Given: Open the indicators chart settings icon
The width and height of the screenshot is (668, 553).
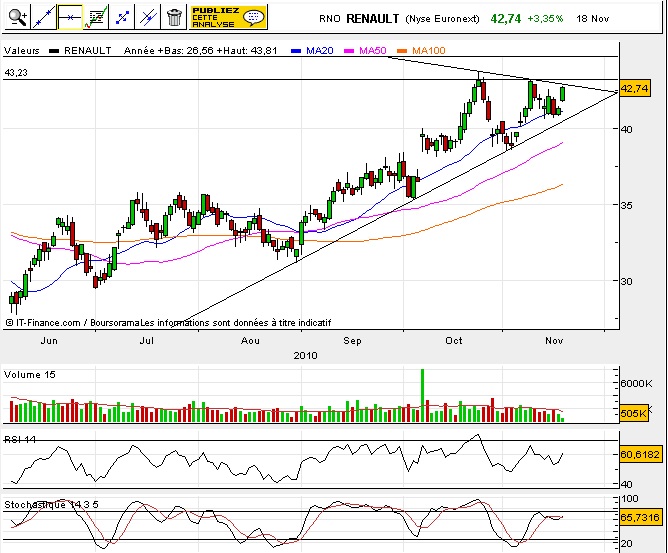Looking at the screenshot, I should coord(95,17).
